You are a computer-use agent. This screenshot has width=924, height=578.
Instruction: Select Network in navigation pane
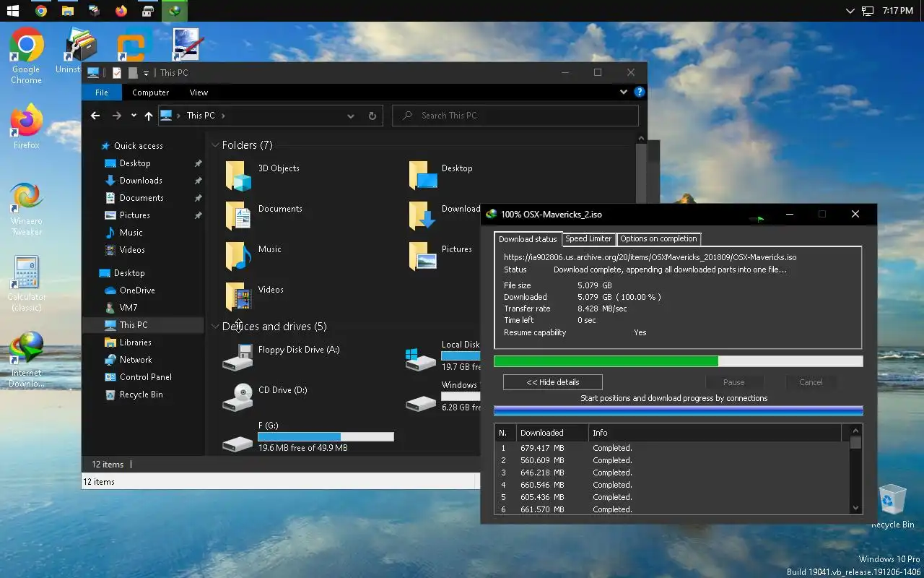(x=136, y=360)
